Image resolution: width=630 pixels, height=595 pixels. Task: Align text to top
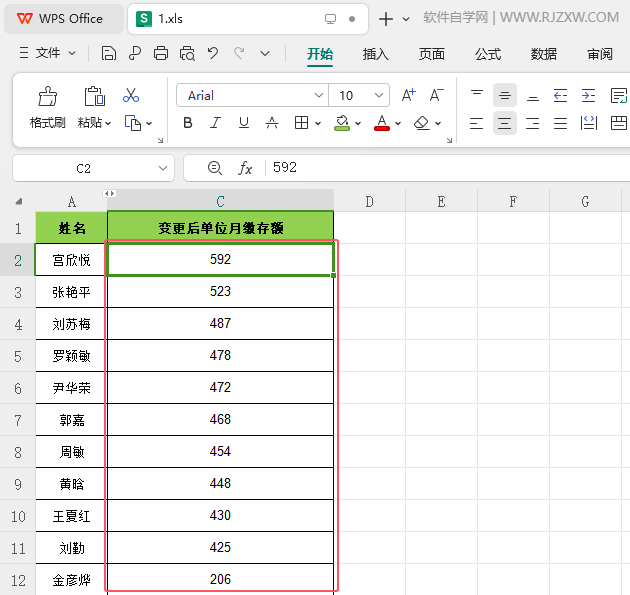point(477,96)
